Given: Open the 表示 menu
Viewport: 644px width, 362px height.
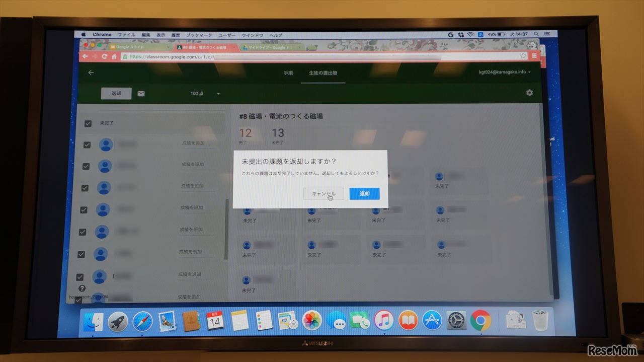Looking at the screenshot, I should (x=160, y=35).
